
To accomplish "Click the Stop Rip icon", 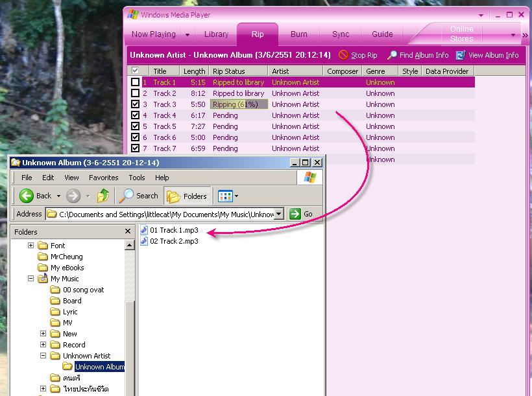I will (x=343, y=55).
